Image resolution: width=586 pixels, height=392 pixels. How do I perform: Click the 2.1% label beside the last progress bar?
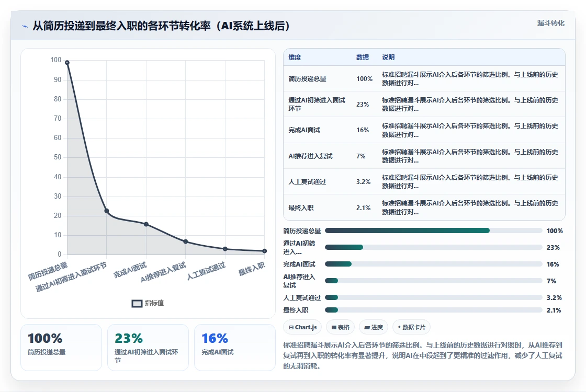[x=554, y=310]
